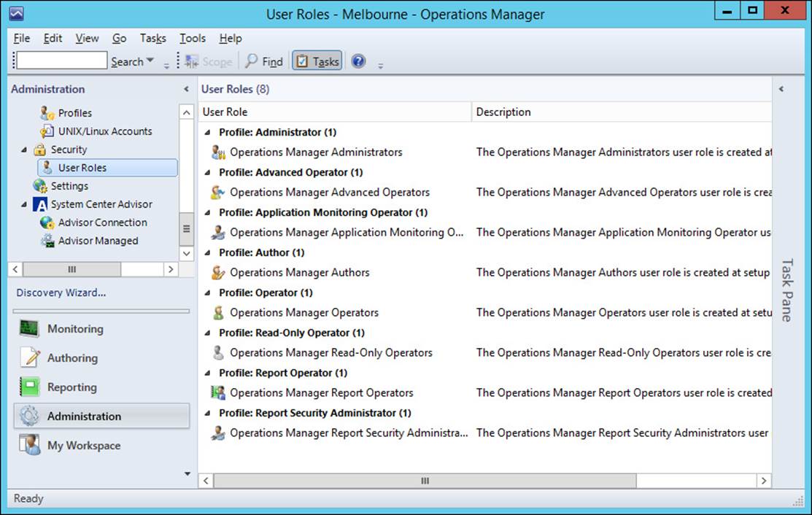This screenshot has width=812, height=515.
Task: Click the navigation tree horizontal scrollbar right arrow
Action: (171, 269)
